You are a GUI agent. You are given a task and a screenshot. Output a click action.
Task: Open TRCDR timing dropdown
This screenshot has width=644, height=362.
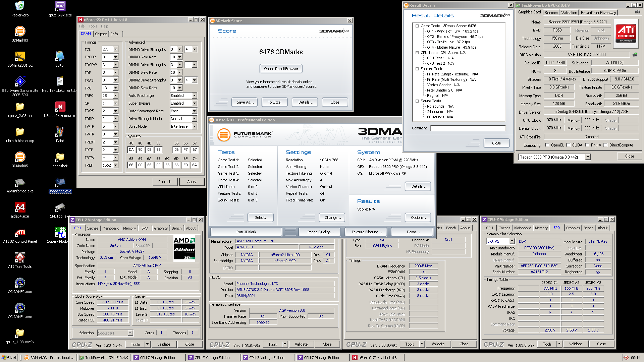pyautogui.click(x=115, y=57)
